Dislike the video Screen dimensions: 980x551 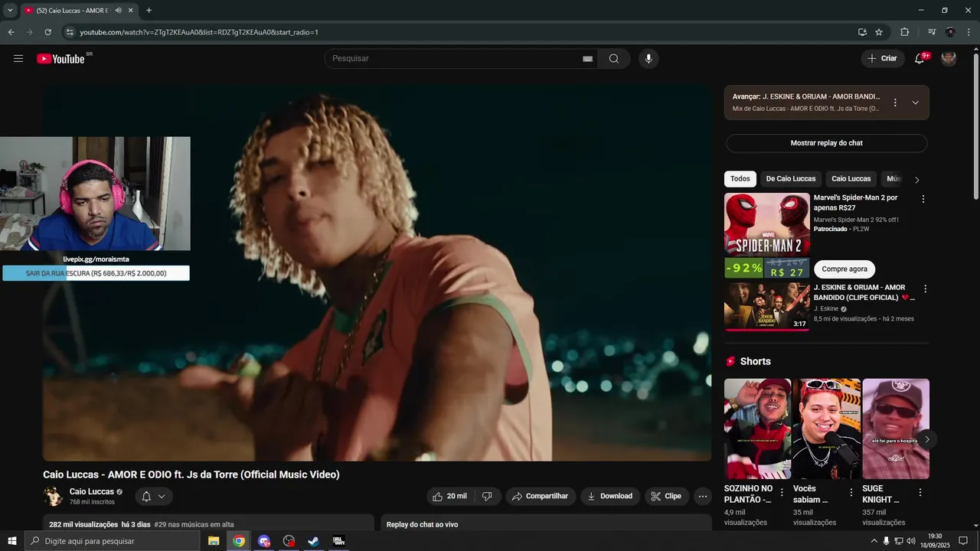pos(487,496)
